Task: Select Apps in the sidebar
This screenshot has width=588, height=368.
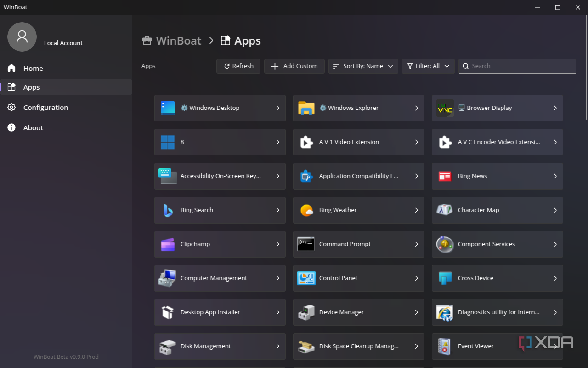Action: 67,87
